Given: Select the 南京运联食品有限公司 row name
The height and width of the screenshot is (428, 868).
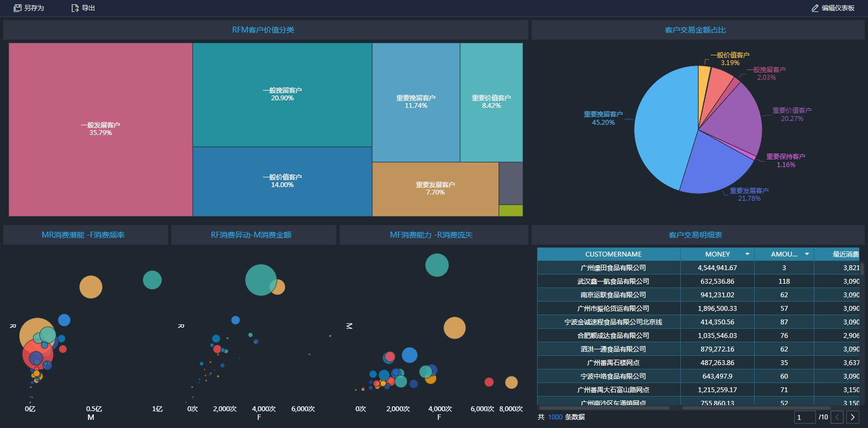Looking at the screenshot, I should coord(613,295).
